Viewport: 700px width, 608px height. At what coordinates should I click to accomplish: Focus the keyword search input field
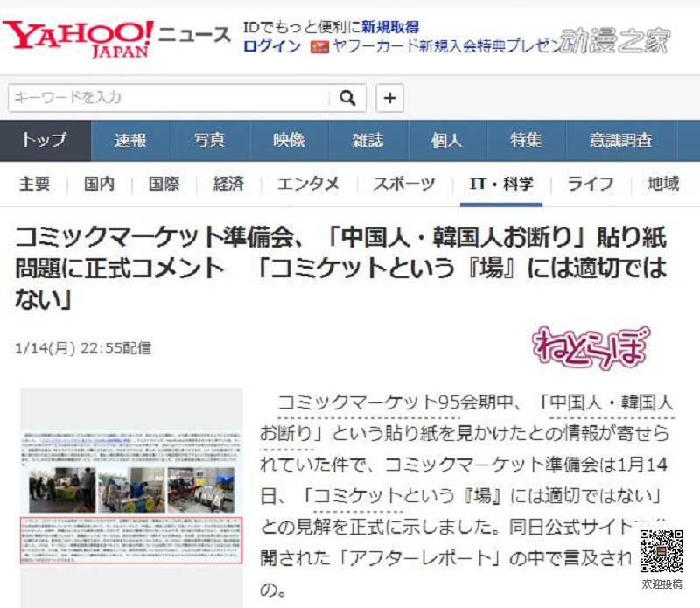pos(171,97)
